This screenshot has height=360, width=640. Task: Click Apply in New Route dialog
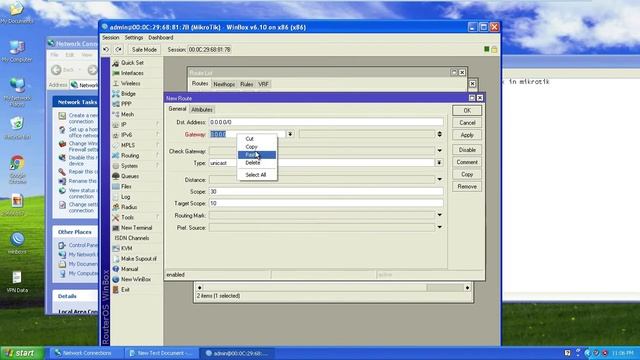coord(467,135)
